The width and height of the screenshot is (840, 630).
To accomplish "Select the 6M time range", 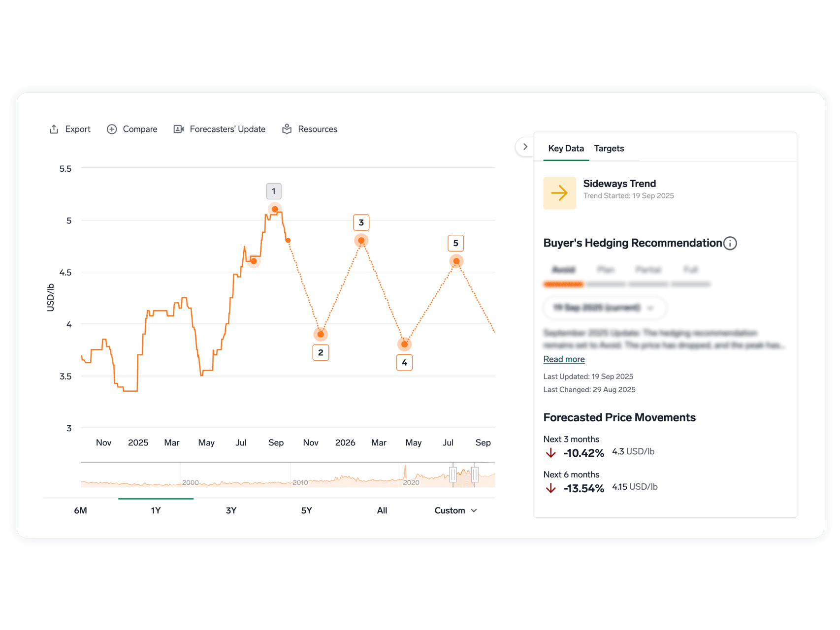I will coord(81,510).
